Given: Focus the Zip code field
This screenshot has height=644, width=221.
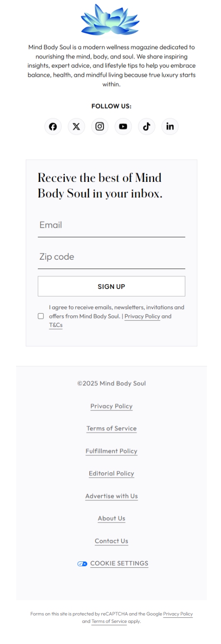Looking at the screenshot, I should (x=111, y=257).
